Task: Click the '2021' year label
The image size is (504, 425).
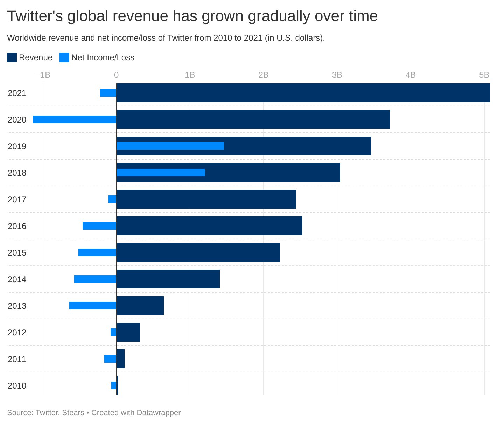Action: 17,93
